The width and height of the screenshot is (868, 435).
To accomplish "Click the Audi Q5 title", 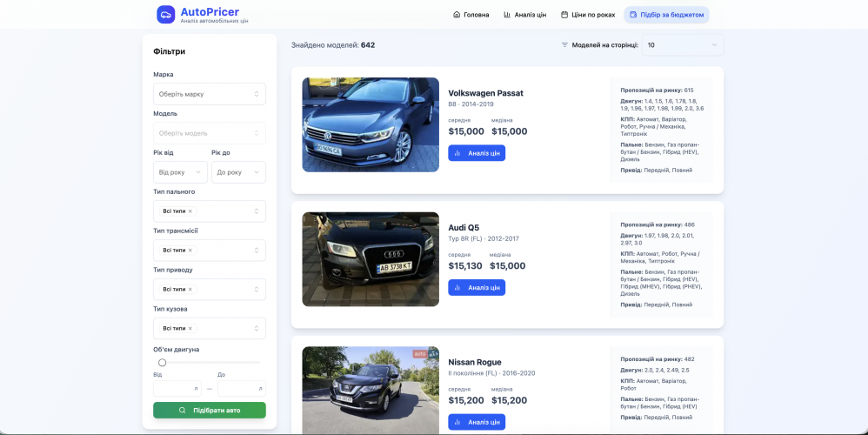I will tap(464, 227).
